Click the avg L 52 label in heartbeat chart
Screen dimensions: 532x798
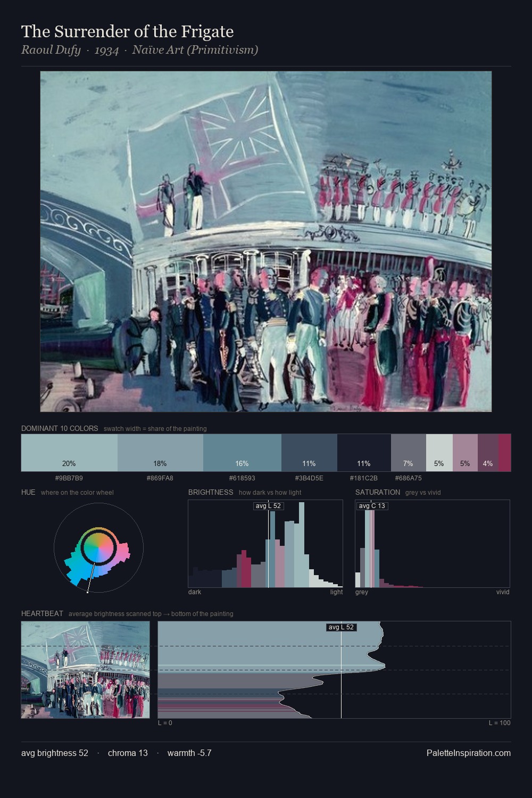341,627
